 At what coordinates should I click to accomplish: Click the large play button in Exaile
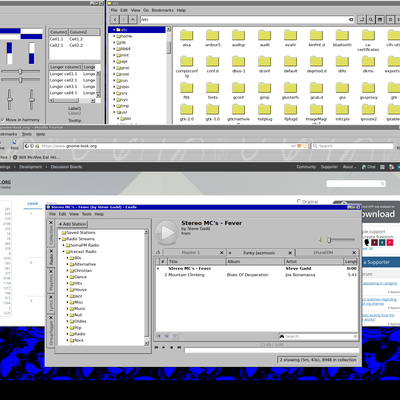(167, 232)
